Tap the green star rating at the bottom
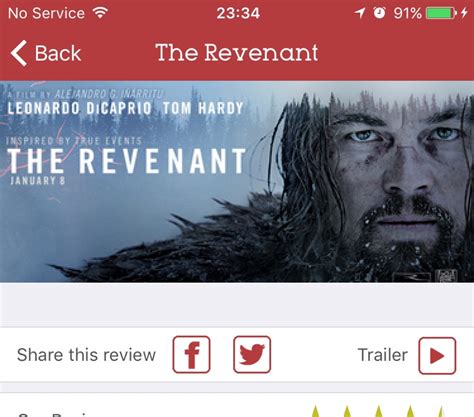 378,411
